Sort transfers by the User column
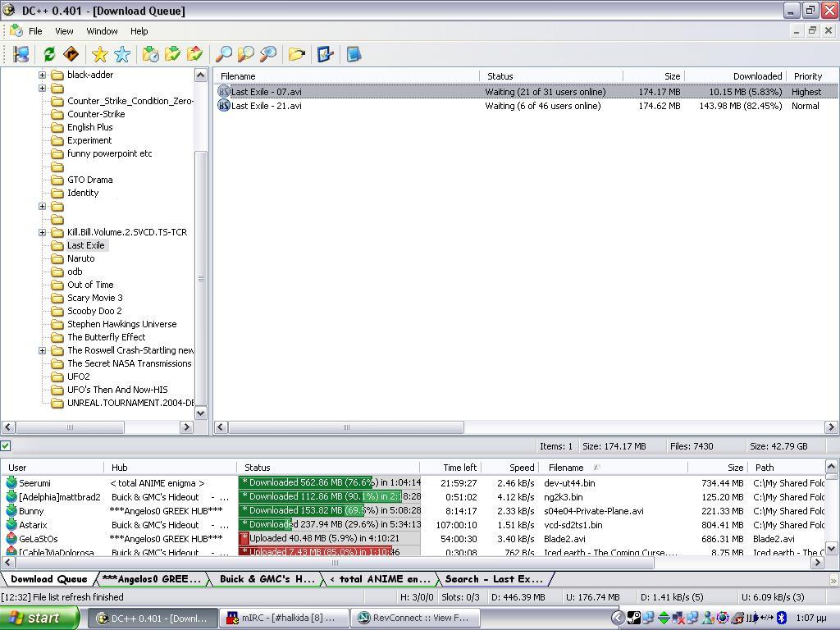The width and height of the screenshot is (840, 630). (52, 467)
